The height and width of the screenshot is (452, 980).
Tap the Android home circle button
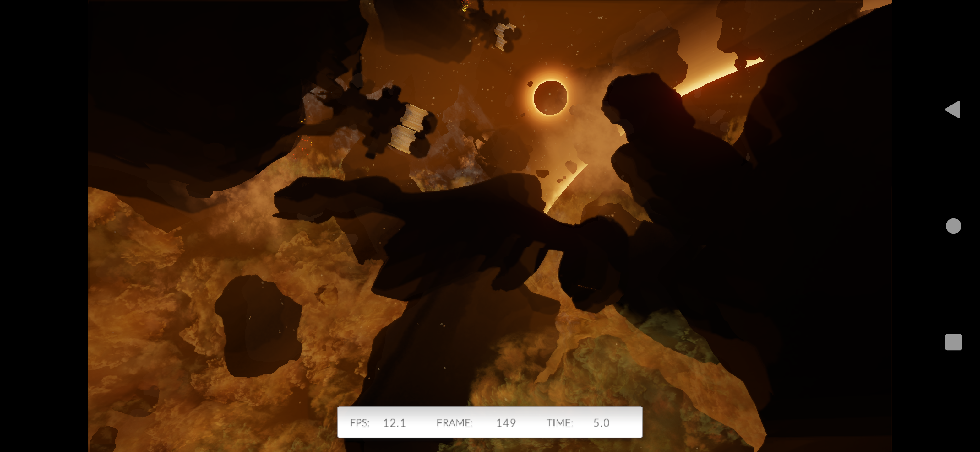pyautogui.click(x=954, y=226)
